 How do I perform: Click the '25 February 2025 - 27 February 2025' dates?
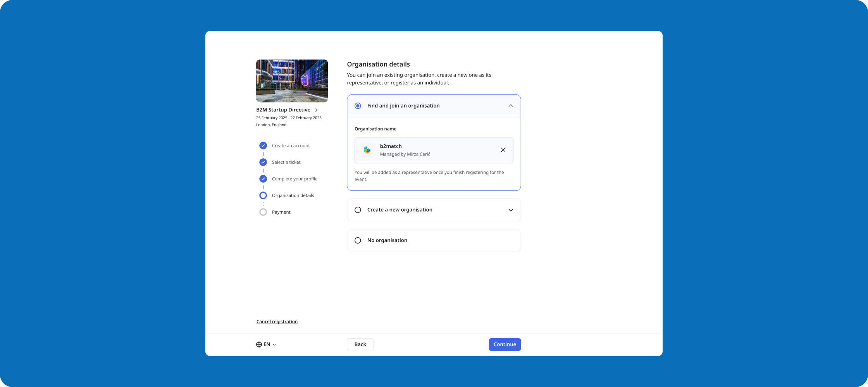[289, 118]
